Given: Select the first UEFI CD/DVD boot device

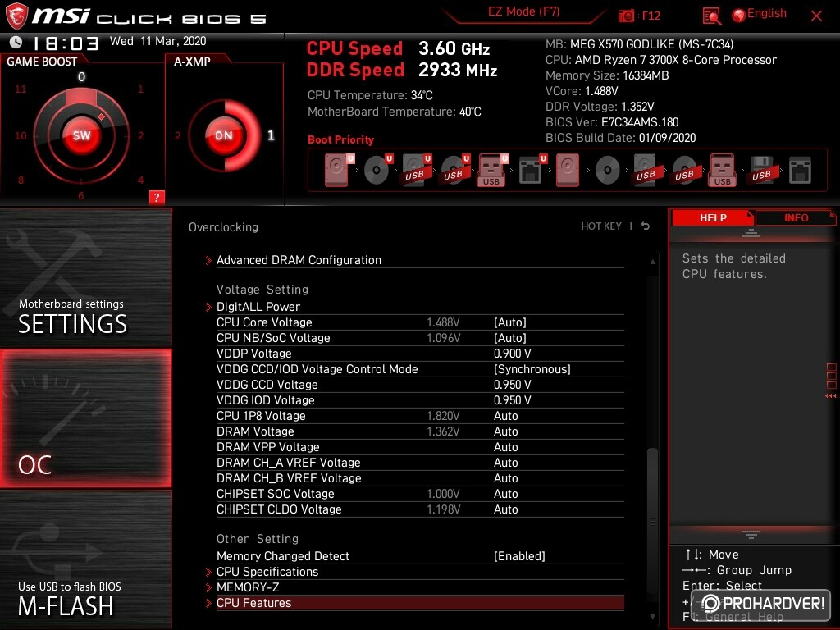Looking at the screenshot, I should coord(377,171).
